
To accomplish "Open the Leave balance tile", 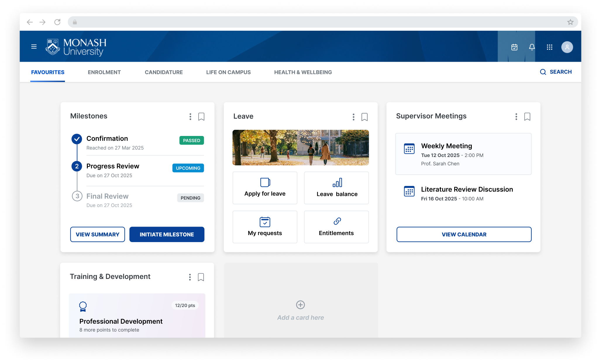I will click(x=336, y=188).
